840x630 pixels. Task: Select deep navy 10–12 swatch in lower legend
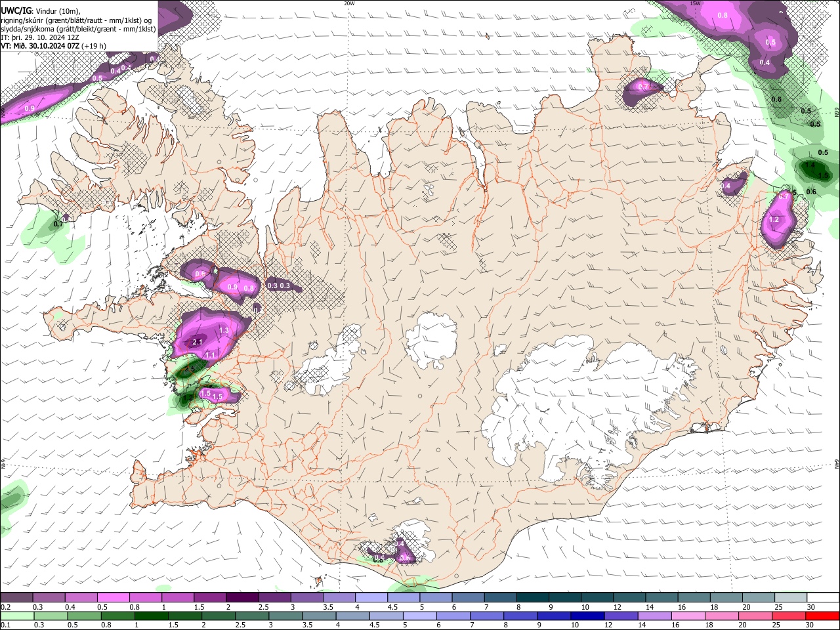coord(587,616)
